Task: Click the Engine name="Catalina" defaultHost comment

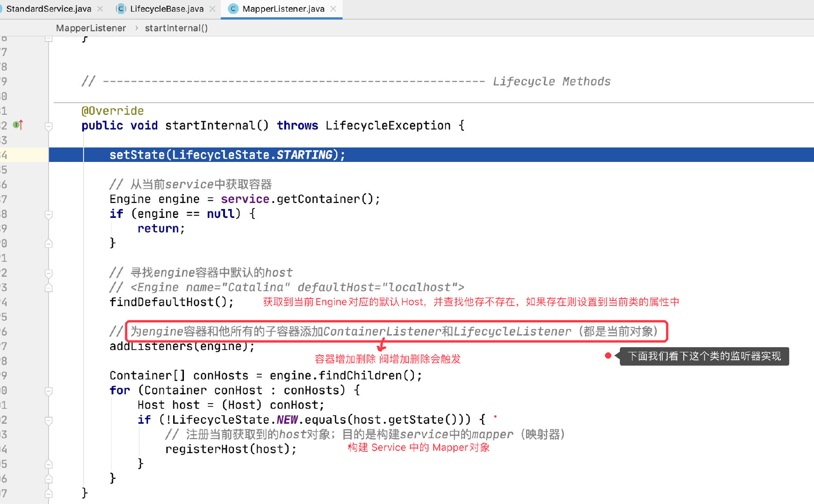Action: pyautogui.click(x=287, y=287)
